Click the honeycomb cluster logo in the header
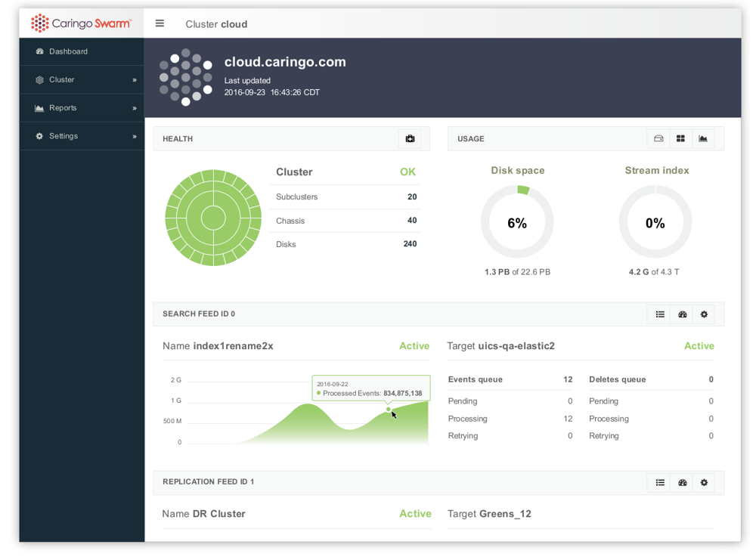Image resolution: width=756 pixels, height=560 pixels. coord(184,77)
